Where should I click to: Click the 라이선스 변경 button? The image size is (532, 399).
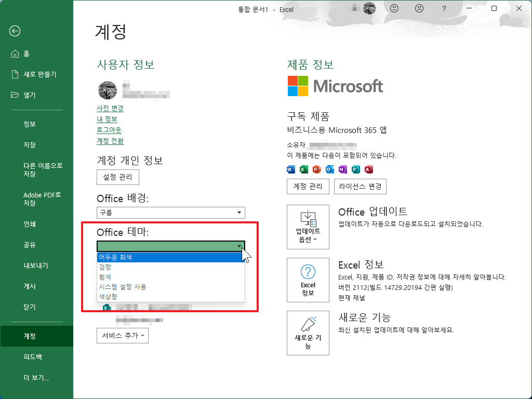(360, 187)
